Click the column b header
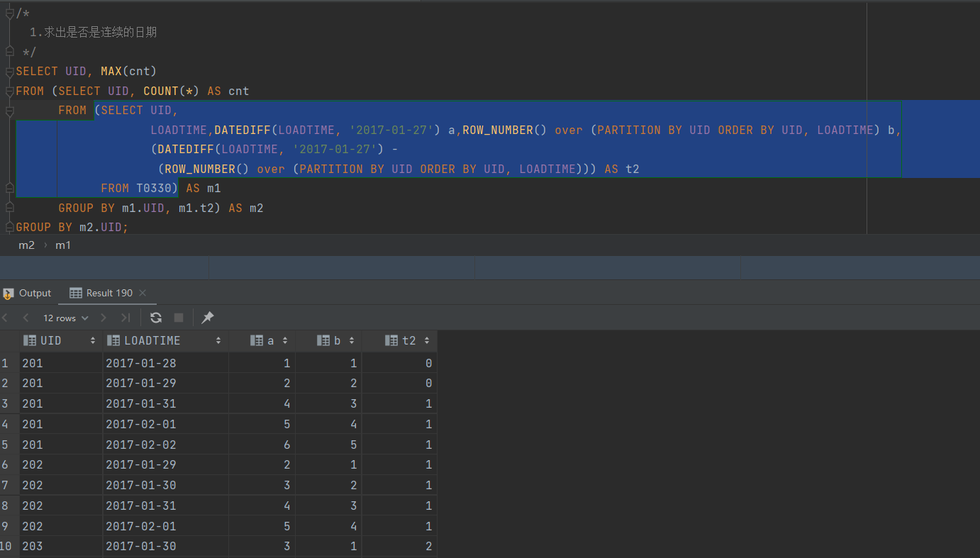The image size is (980, 558). 328,341
